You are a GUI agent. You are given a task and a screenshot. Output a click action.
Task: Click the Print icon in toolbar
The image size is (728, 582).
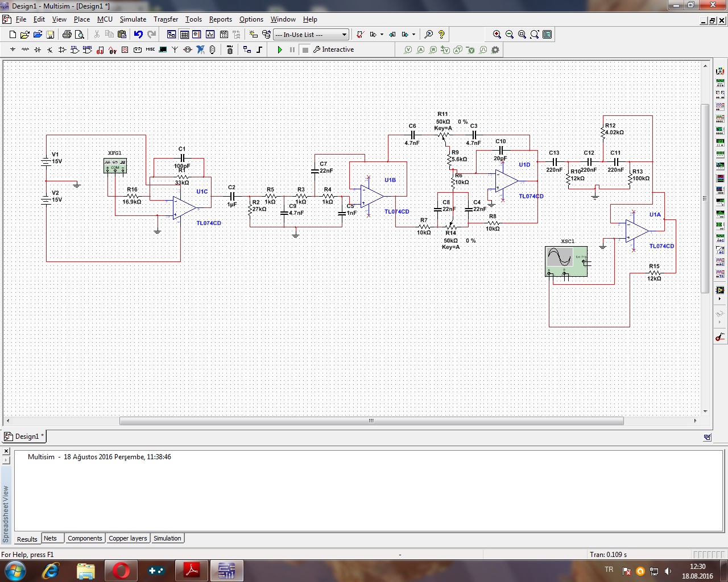[x=67, y=35]
